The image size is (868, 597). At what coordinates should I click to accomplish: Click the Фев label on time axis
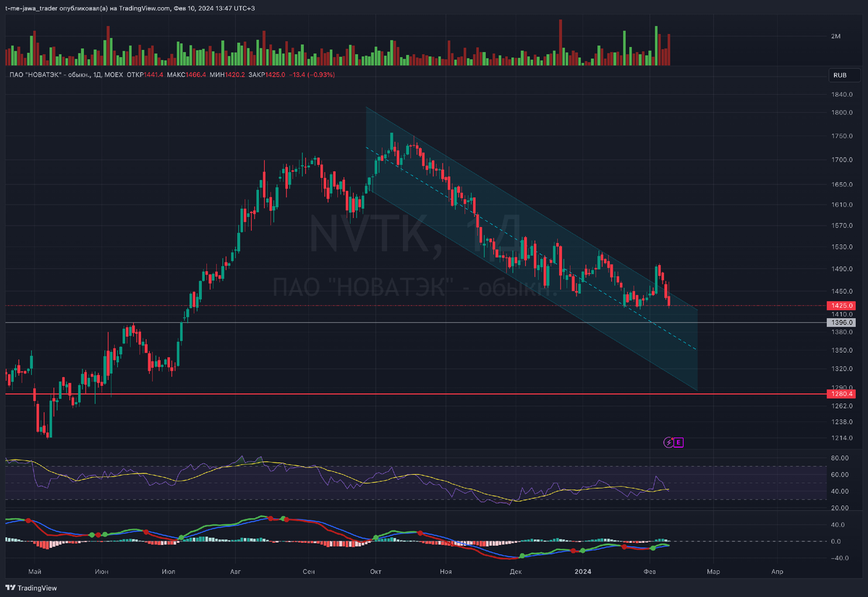[651, 572]
